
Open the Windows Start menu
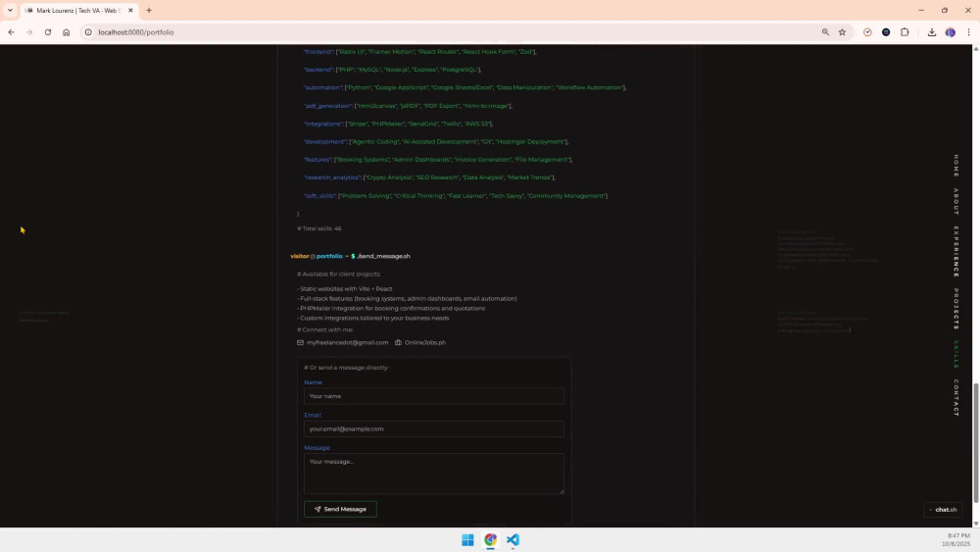click(467, 540)
